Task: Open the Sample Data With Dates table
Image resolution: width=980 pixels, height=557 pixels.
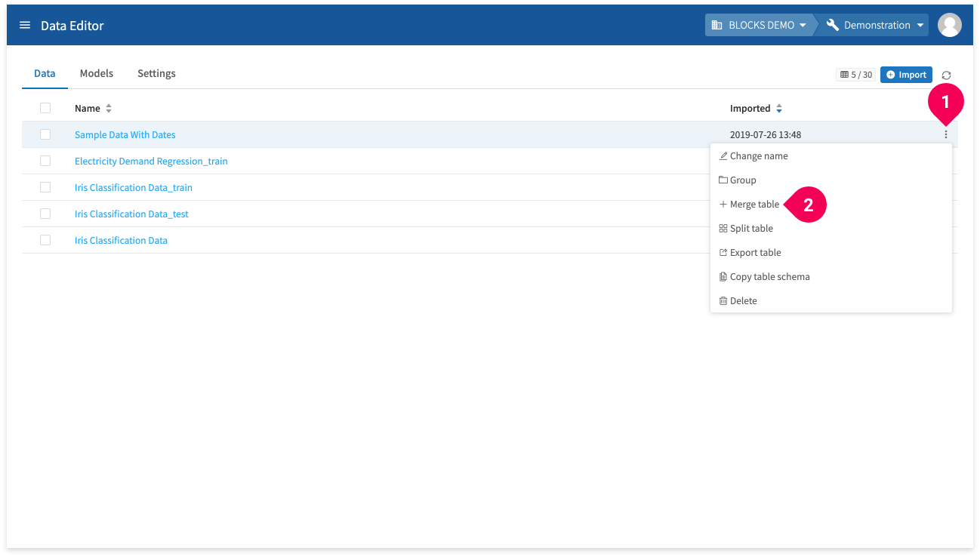Action: coord(125,135)
